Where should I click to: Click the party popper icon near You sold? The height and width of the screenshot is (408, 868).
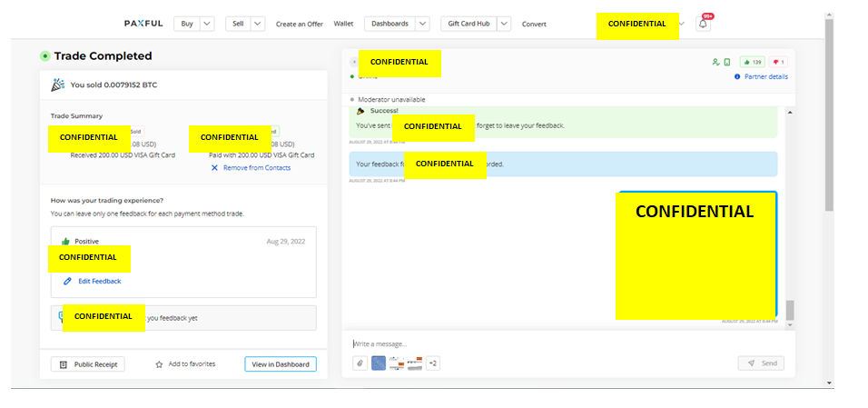(57, 85)
